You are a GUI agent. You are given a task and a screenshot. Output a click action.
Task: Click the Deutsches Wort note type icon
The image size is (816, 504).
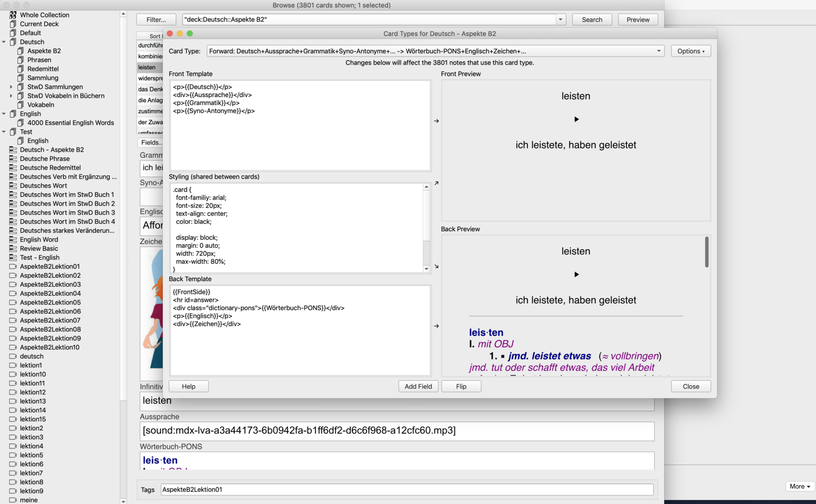point(13,186)
